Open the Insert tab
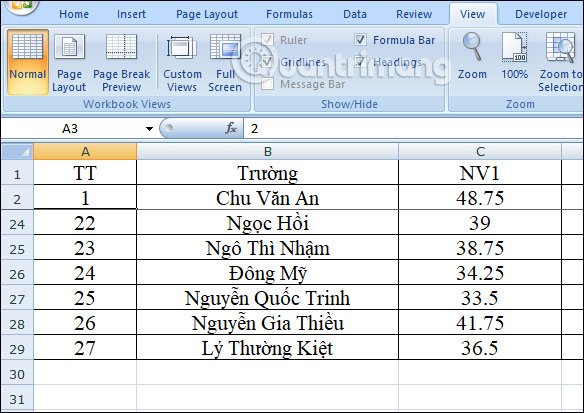Viewport: 584px width, 413px height. (131, 14)
